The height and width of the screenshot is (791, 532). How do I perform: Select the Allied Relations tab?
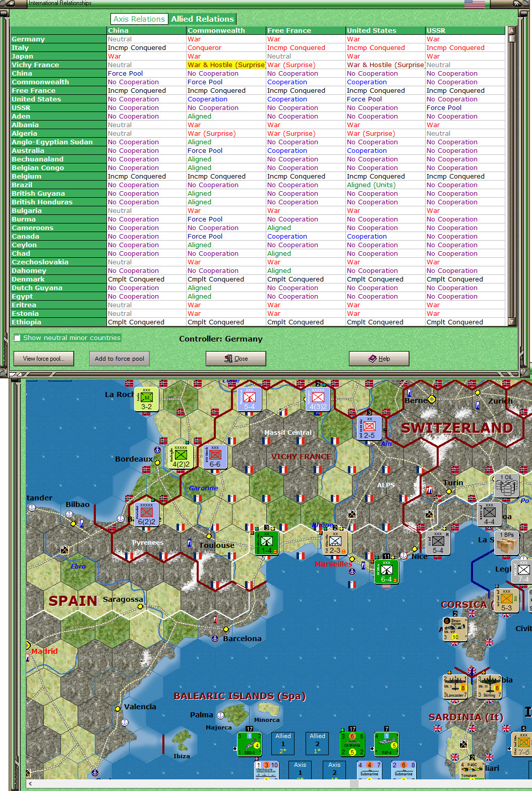tap(202, 19)
